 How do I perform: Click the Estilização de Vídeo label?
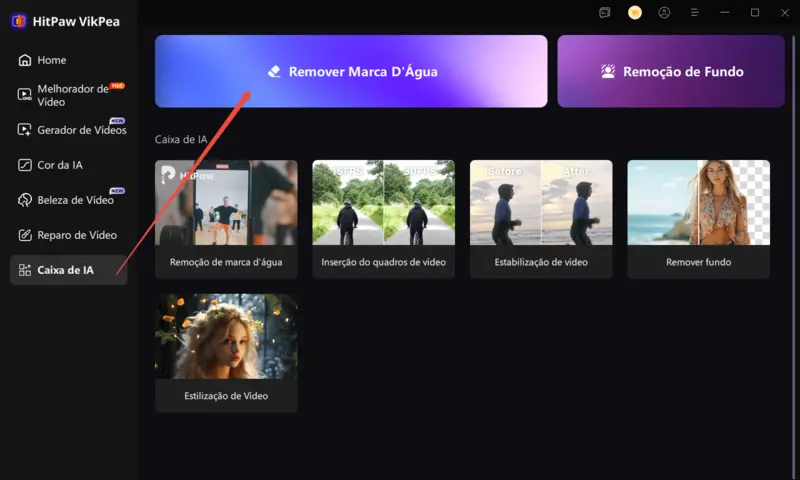(226, 396)
